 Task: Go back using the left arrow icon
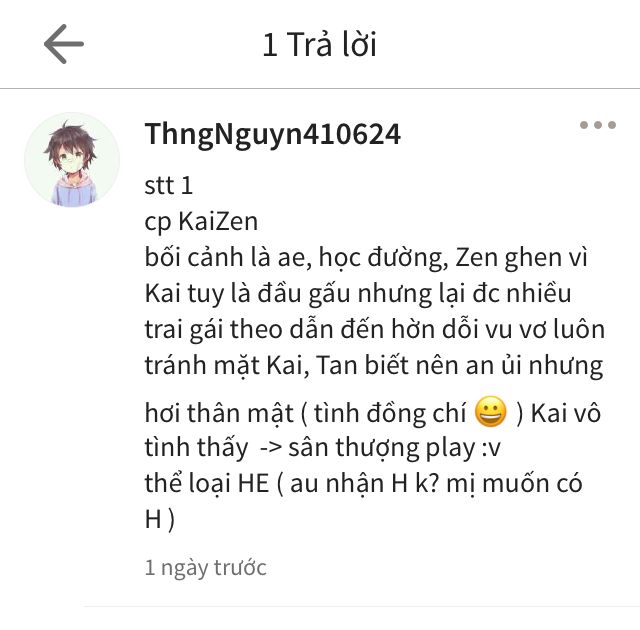pyautogui.click(x=64, y=44)
